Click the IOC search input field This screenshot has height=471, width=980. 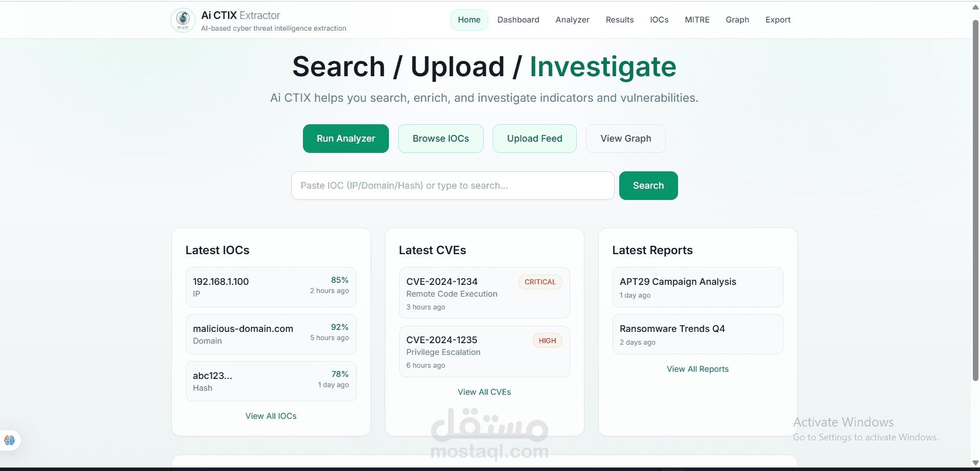click(452, 186)
